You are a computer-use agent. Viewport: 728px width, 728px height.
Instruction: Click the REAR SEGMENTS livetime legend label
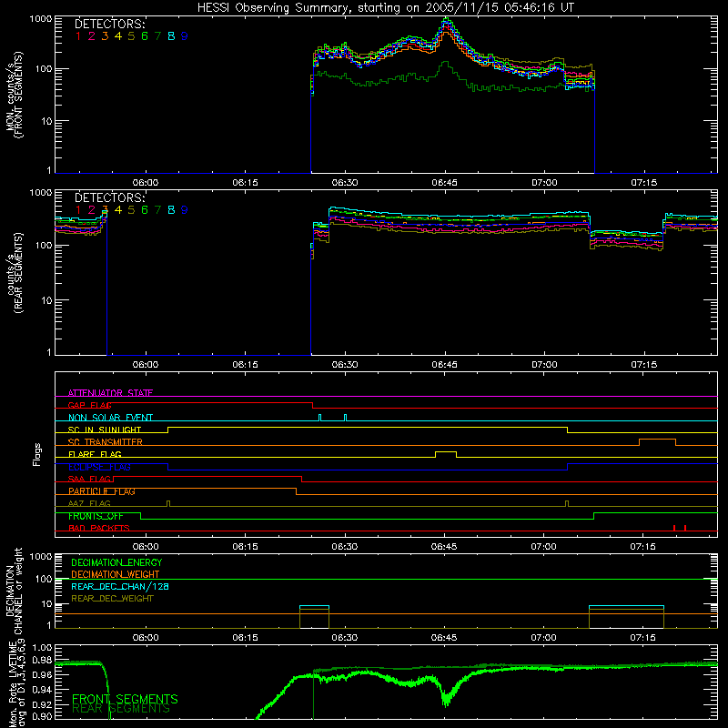pyautogui.click(x=121, y=709)
